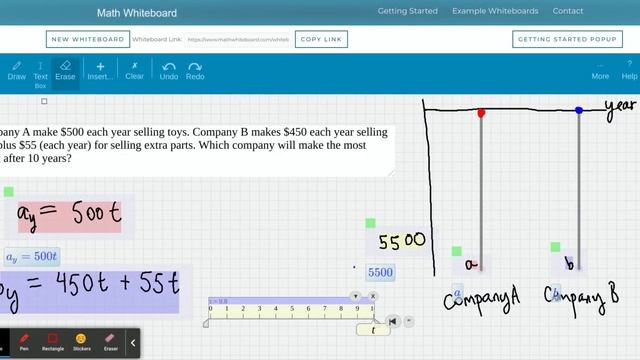Click the small checkbox above the problem text
The height and width of the screenshot is (360, 640).
pyautogui.click(x=44, y=101)
